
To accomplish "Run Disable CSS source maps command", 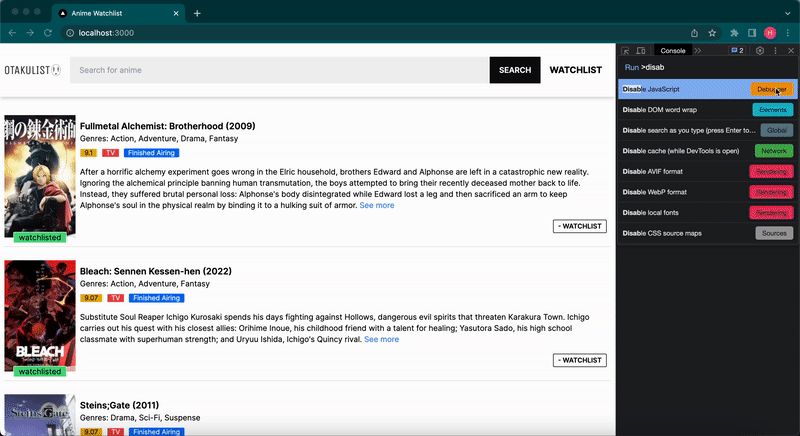I will pos(707,233).
